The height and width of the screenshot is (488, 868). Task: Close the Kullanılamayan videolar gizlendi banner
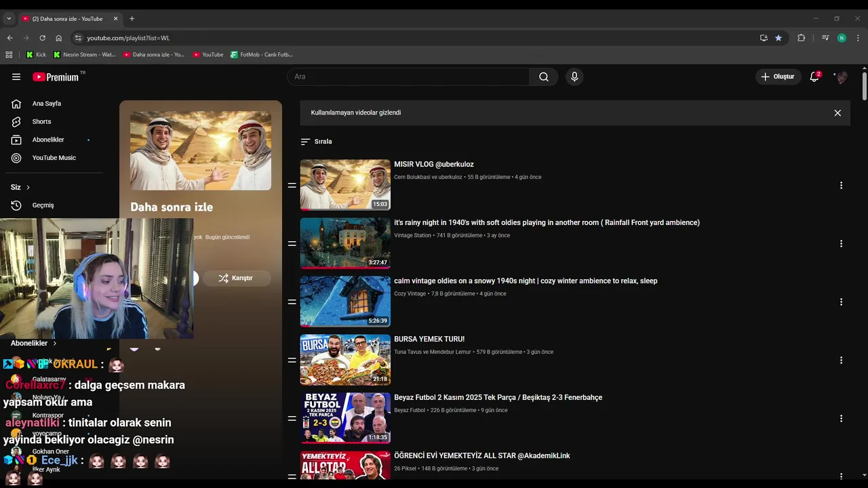(x=837, y=113)
